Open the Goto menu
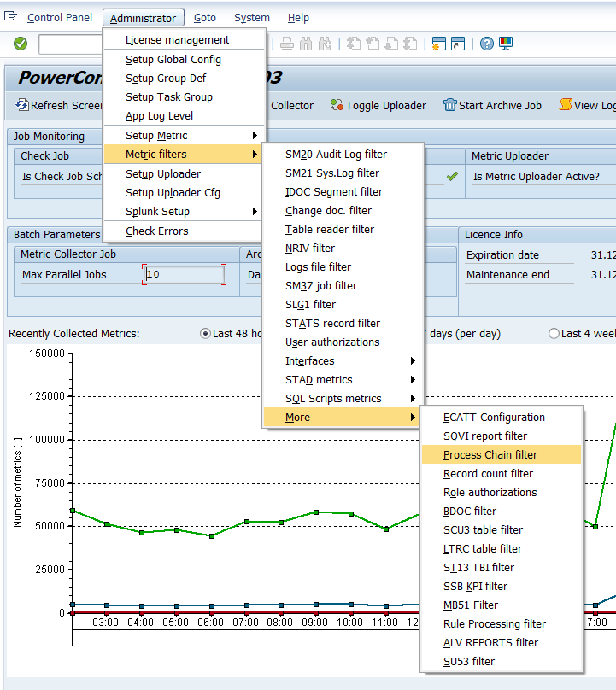 tap(204, 18)
